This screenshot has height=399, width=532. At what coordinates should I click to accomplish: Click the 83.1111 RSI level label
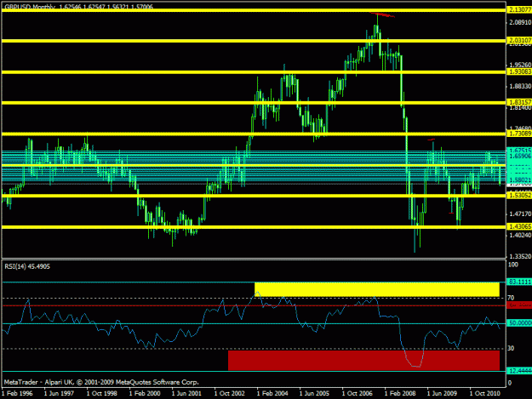pyautogui.click(x=519, y=282)
